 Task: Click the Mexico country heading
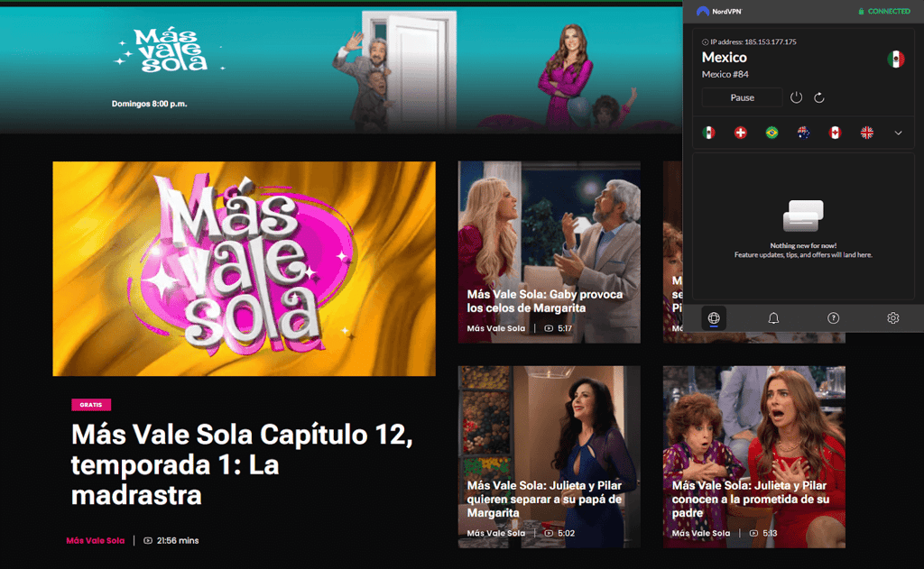click(725, 57)
